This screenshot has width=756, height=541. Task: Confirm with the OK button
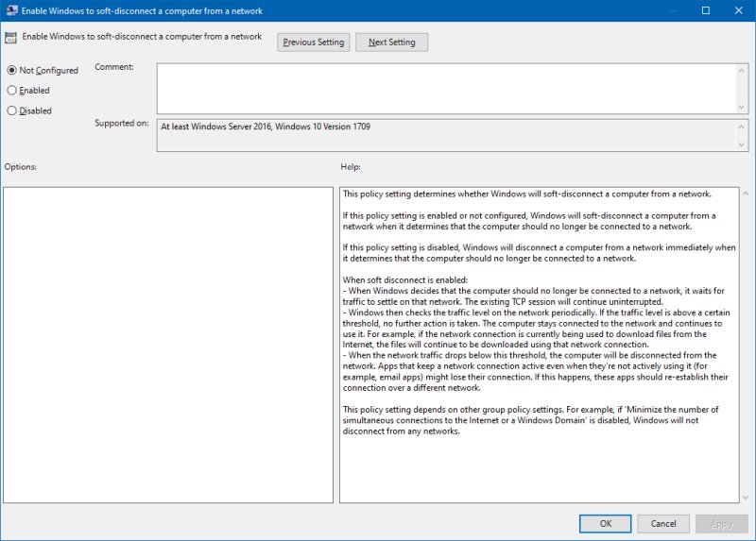click(x=605, y=523)
